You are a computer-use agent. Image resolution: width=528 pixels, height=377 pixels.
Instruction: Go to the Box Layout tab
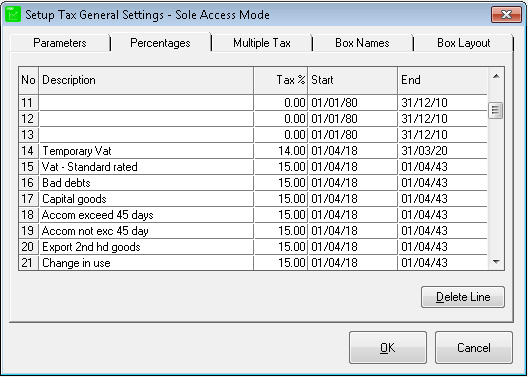click(464, 43)
